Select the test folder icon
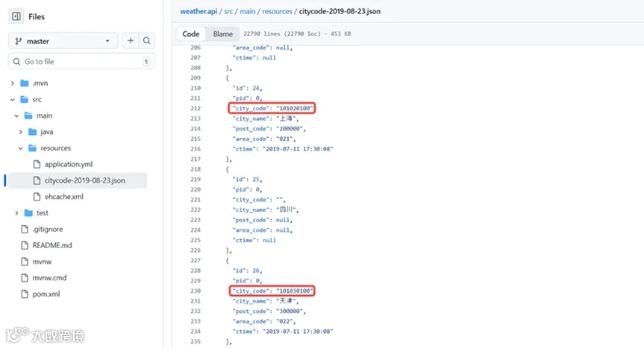Image resolution: width=644 pixels, height=348 pixels. [x=28, y=212]
